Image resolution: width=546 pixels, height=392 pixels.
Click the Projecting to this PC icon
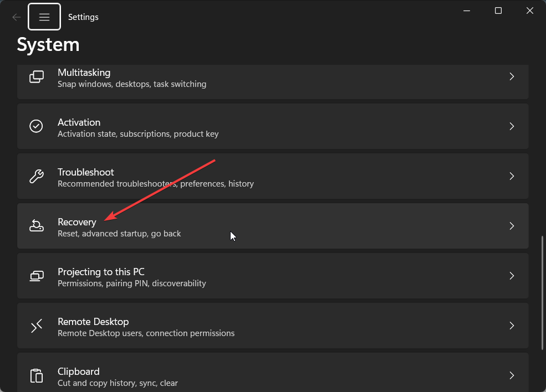36,276
